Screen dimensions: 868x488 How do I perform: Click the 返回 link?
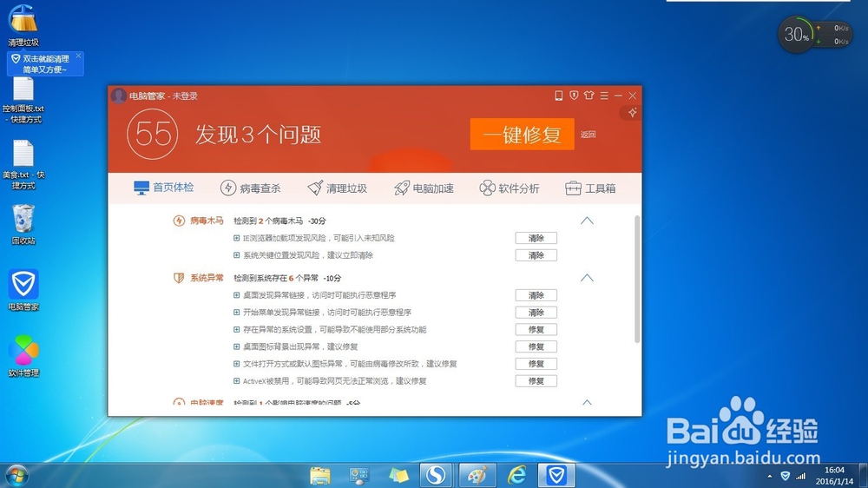pos(588,135)
